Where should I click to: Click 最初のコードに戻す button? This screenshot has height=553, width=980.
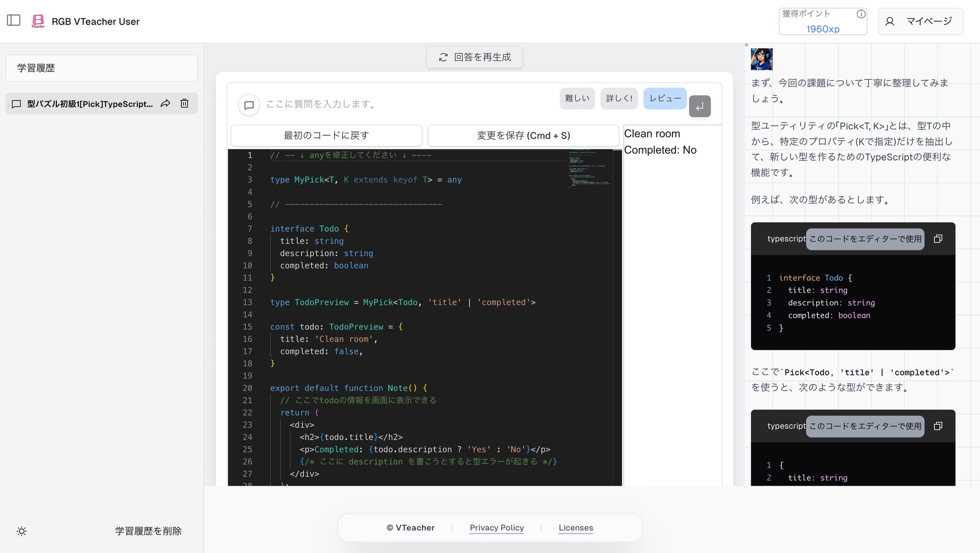point(326,136)
